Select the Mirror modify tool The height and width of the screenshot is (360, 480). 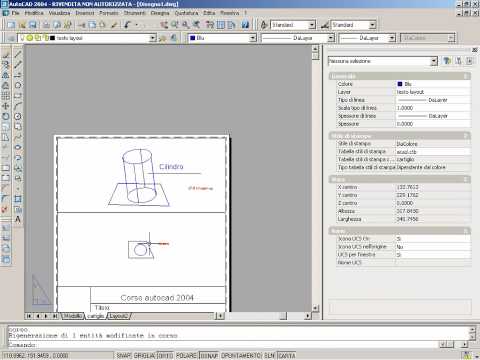click(6, 75)
